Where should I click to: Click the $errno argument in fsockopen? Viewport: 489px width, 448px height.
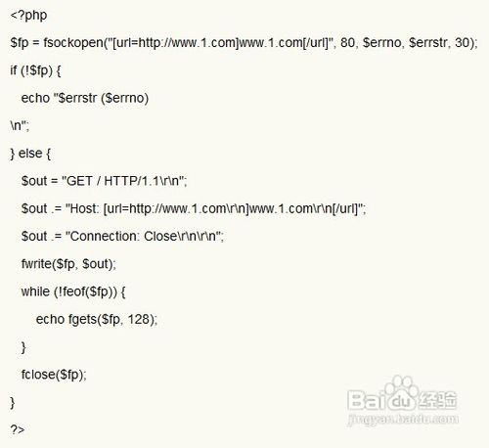tap(382, 42)
